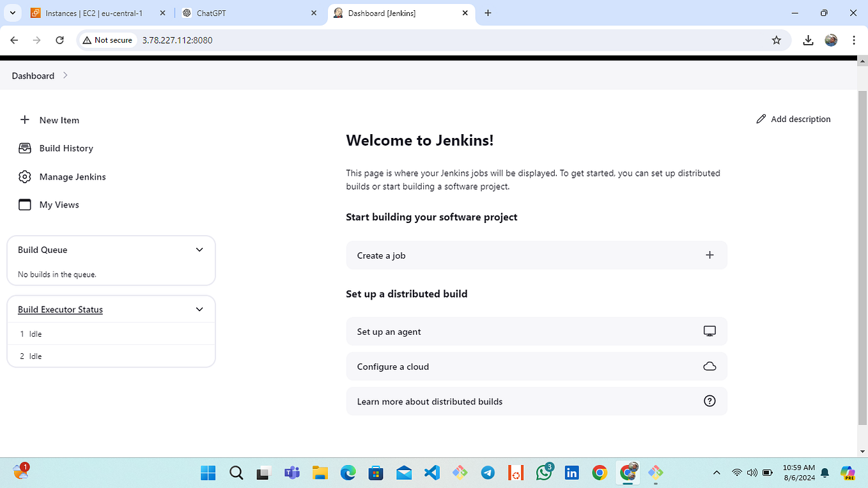Click the monitor icon beside Set up an agent
The height and width of the screenshot is (488, 868).
click(709, 331)
